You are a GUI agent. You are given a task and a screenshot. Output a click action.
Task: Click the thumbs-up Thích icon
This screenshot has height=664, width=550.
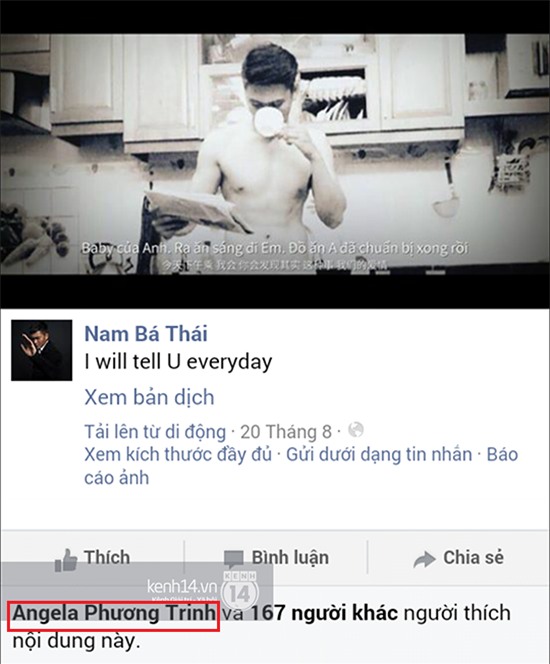pyautogui.click(x=66, y=560)
